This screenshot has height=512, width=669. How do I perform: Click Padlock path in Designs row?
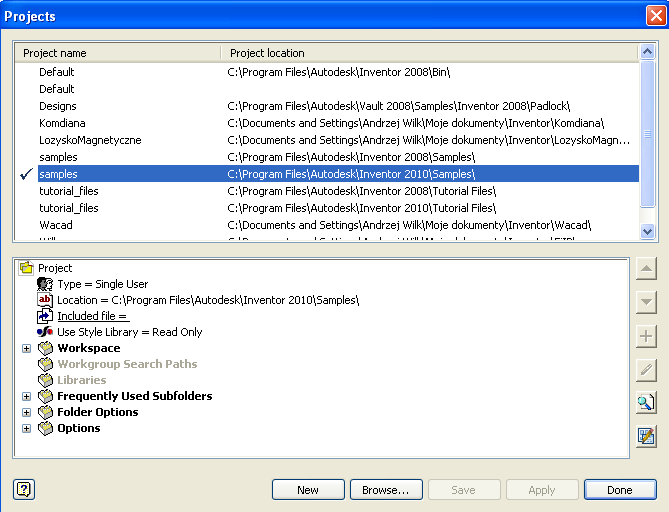[398, 106]
